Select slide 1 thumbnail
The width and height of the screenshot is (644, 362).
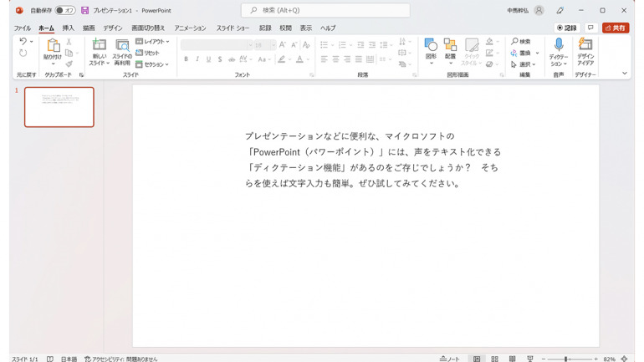(59, 107)
